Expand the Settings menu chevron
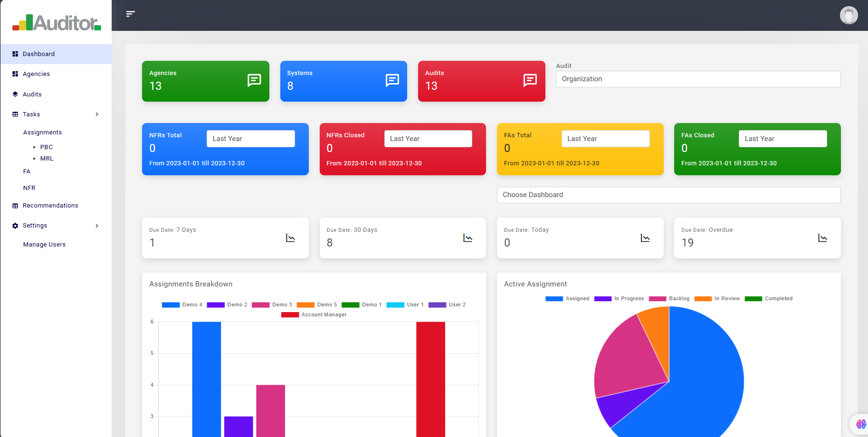The width and height of the screenshot is (868, 437). (x=97, y=226)
